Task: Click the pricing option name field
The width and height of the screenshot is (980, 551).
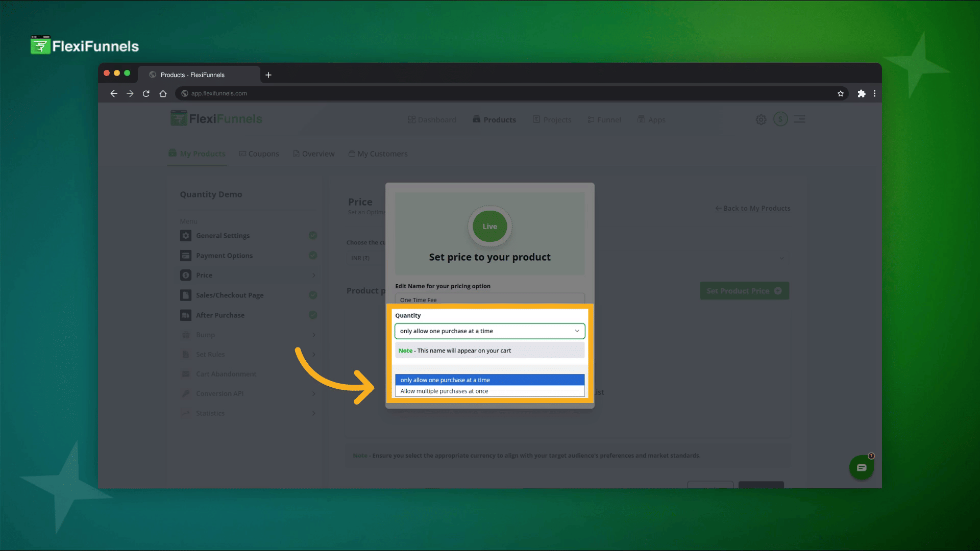Action: pos(489,299)
